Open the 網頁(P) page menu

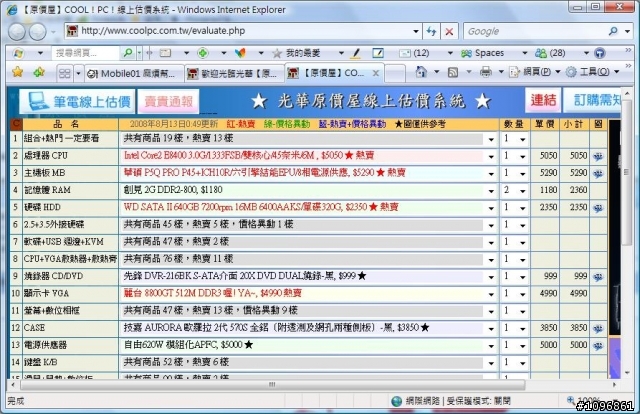[536, 72]
